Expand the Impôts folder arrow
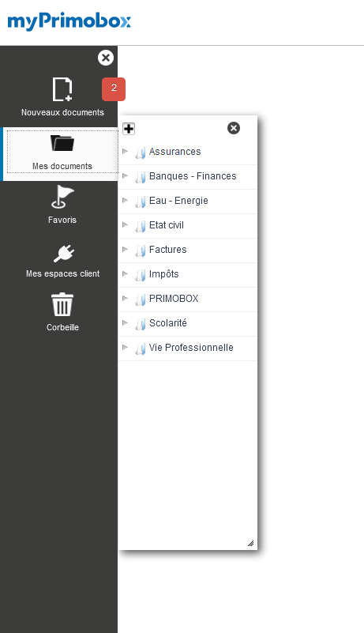The height and width of the screenshot is (633, 364). [125, 273]
